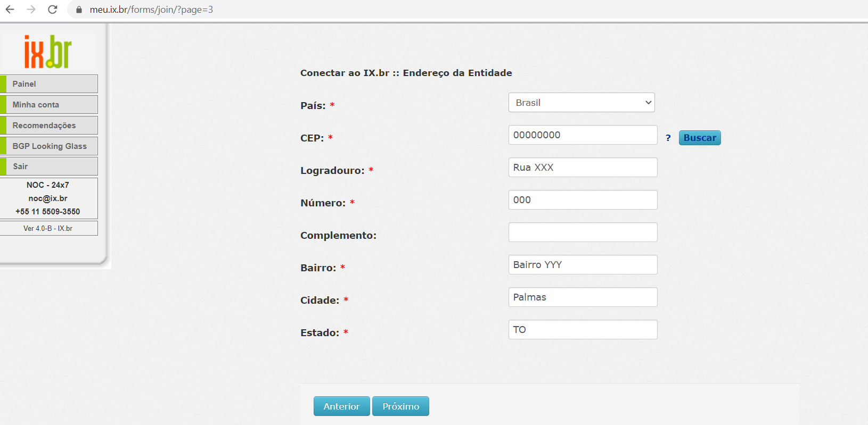Click the Próximo button
This screenshot has width=868, height=425.
(x=400, y=406)
